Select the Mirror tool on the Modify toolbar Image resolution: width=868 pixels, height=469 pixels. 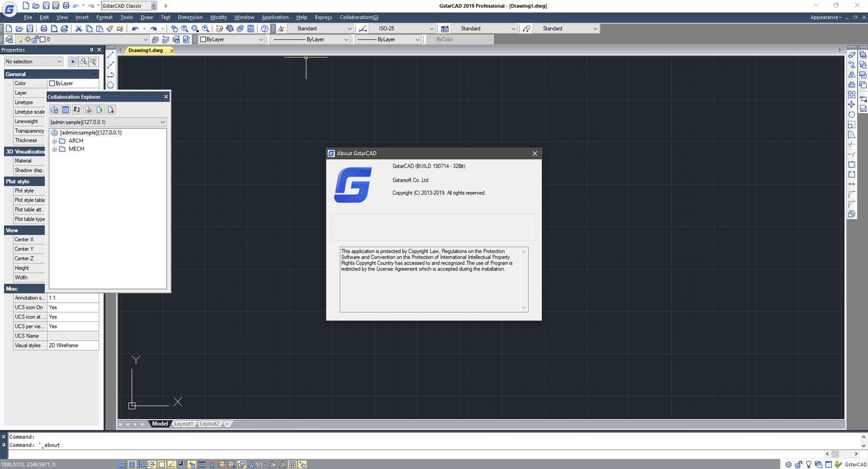click(851, 75)
